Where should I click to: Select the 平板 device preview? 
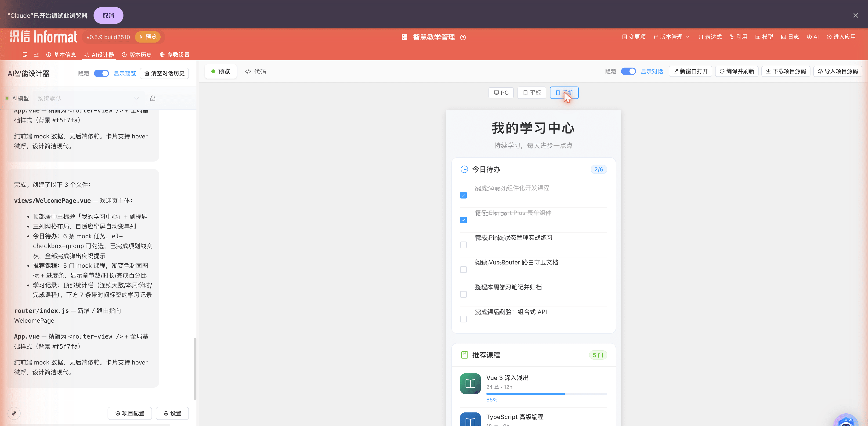[x=532, y=93]
